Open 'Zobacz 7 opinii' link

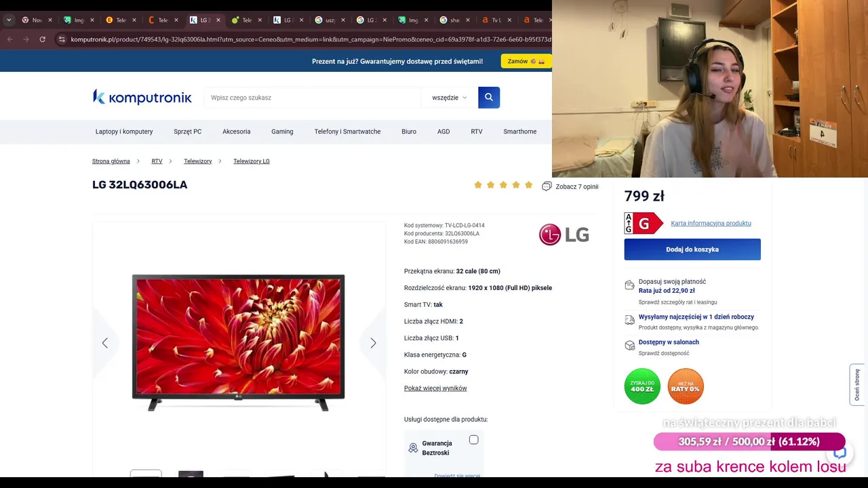pos(577,186)
